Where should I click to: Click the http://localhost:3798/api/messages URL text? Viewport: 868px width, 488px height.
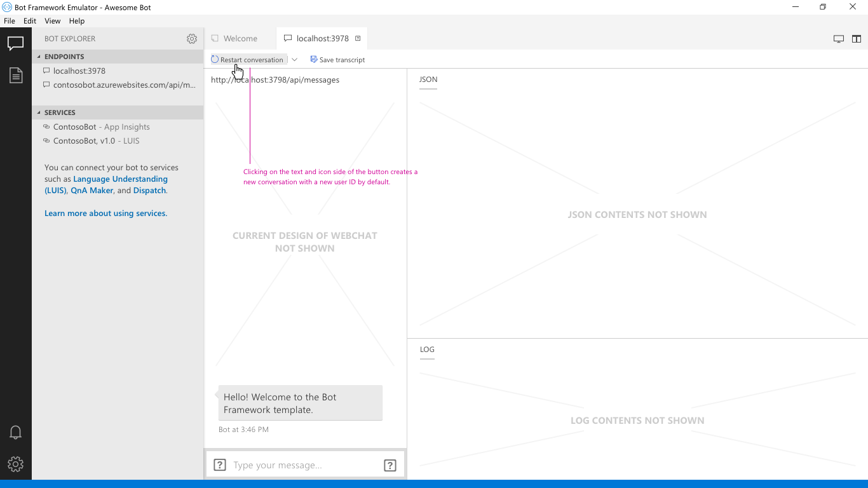pos(275,80)
